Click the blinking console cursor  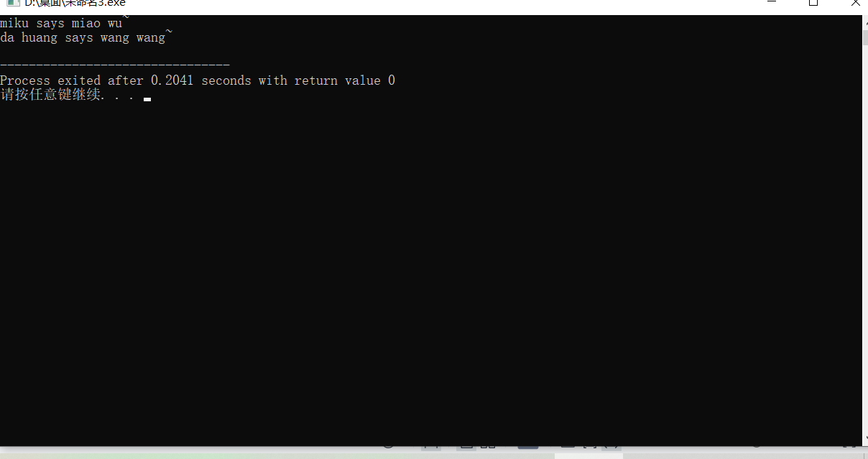click(147, 100)
